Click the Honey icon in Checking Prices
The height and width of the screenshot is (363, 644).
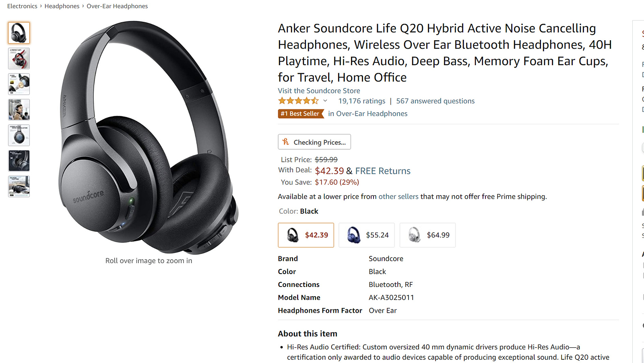point(286,142)
